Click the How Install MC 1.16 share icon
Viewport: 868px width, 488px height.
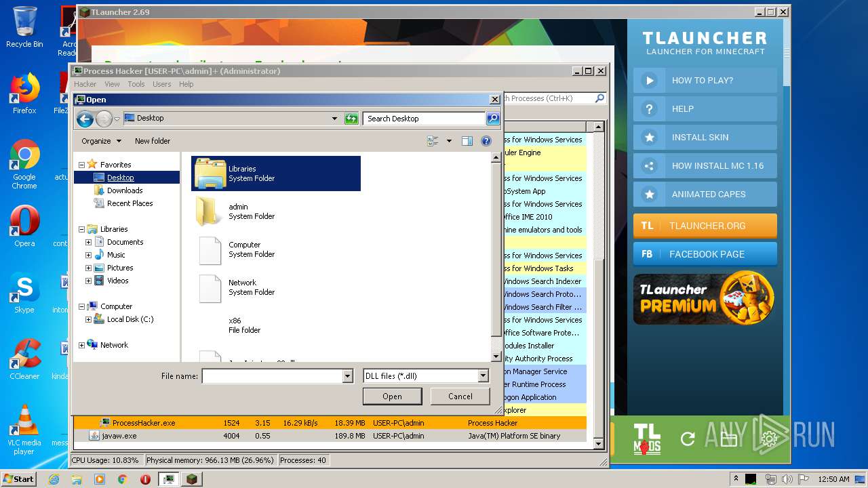[649, 165]
